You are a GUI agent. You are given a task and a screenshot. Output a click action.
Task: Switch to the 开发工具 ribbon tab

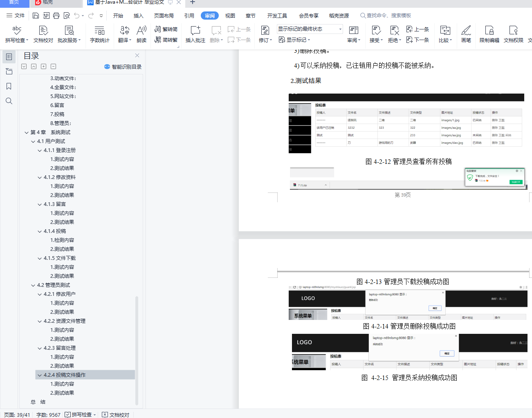pos(277,16)
